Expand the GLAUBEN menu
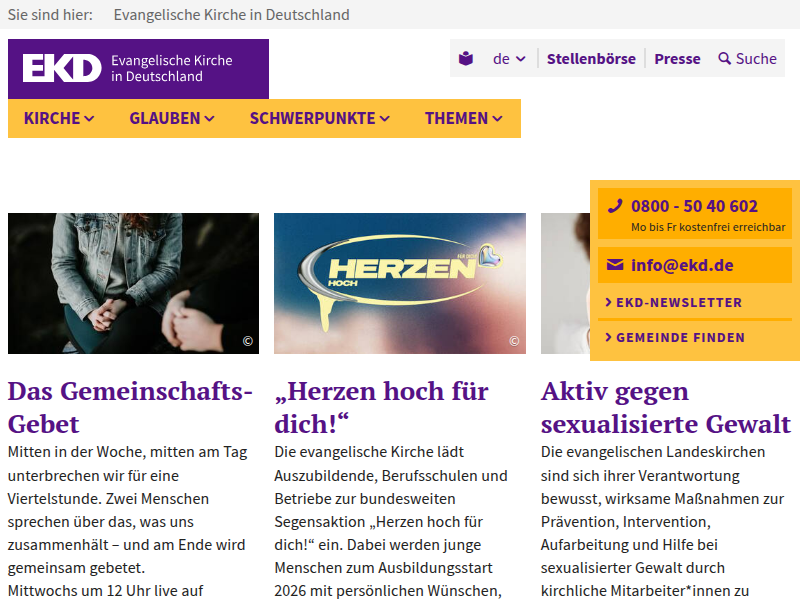800x600 pixels. point(172,118)
